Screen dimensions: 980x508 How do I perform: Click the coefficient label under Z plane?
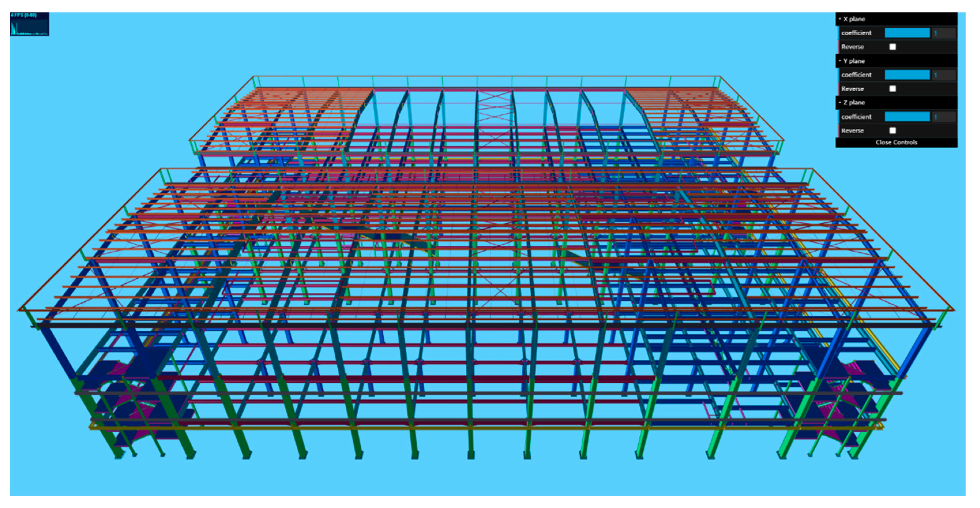pos(856,117)
